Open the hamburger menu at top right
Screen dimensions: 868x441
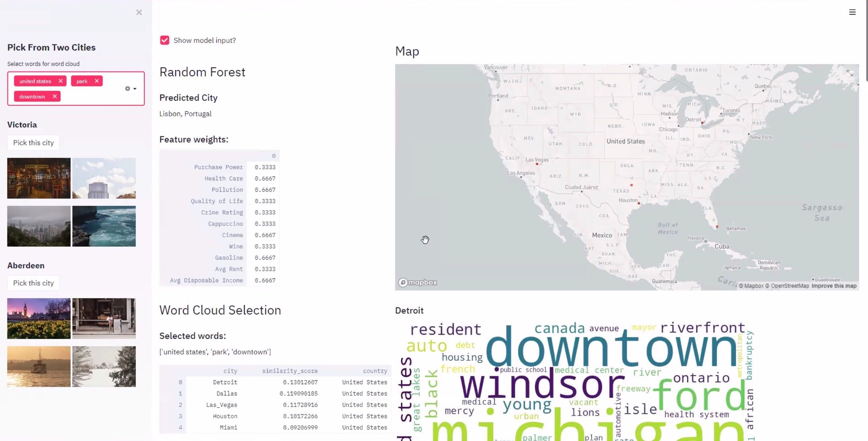[x=852, y=12]
